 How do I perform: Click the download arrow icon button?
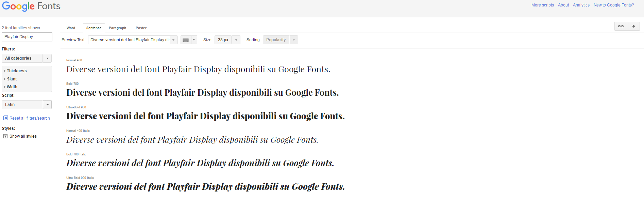point(633,26)
